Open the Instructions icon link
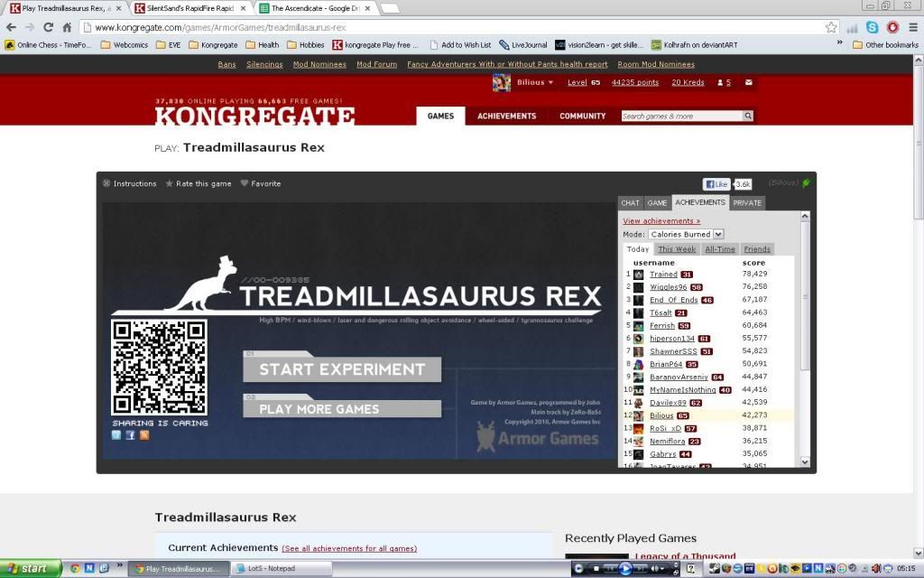This screenshot has height=578, width=924. 130,183
